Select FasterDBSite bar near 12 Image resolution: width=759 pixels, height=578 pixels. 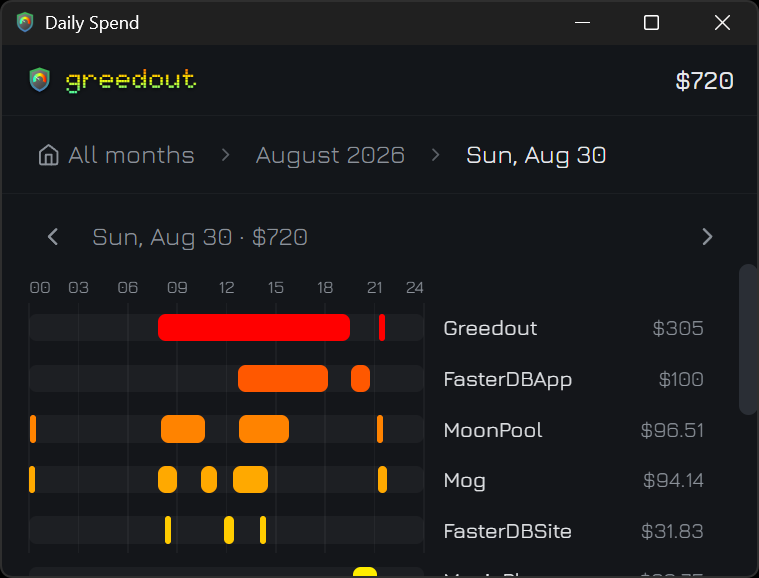229,530
